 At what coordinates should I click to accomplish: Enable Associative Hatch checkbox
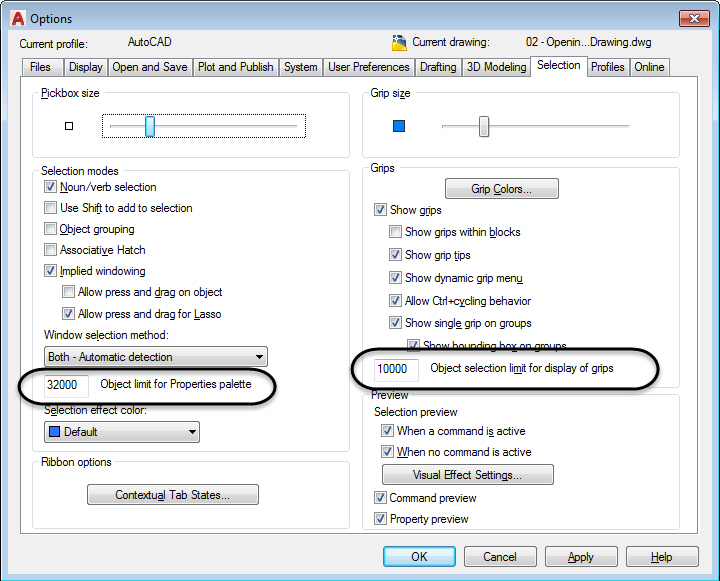pos(50,250)
